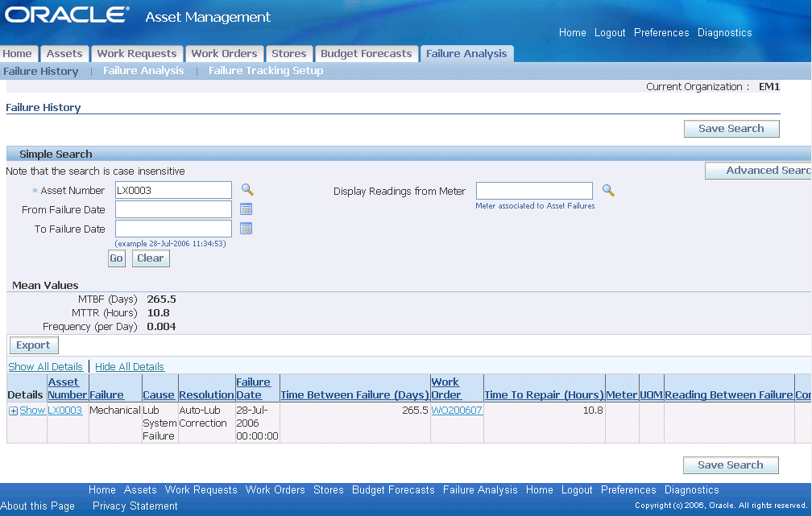Image resolution: width=812 pixels, height=516 pixels.
Task: Click Show All Details link
Action: tap(46, 366)
